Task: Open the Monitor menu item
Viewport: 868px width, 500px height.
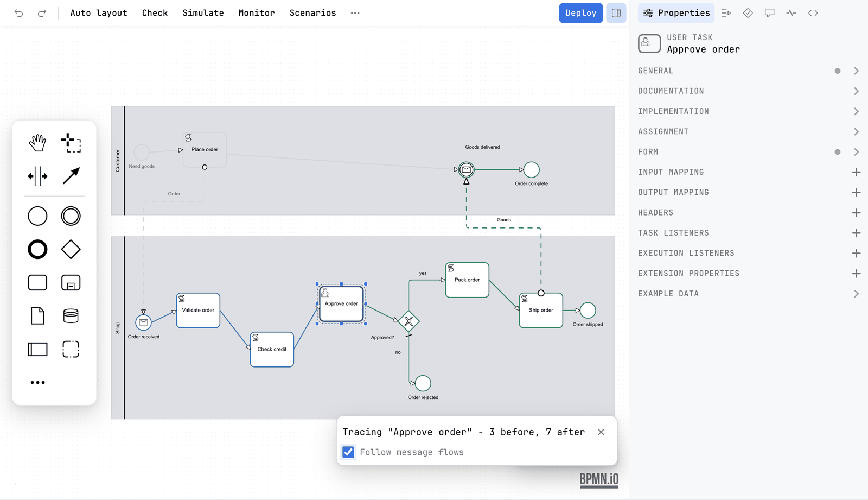Action: pyautogui.click(x=257, y=13)
